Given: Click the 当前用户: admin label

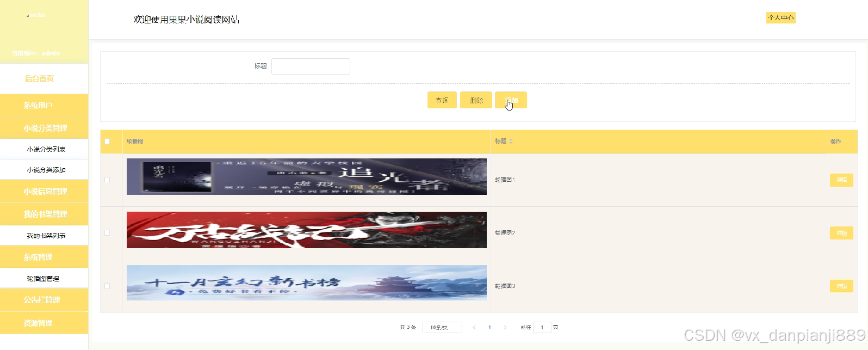Looking at the screenshot, I should tap(36, 53).
